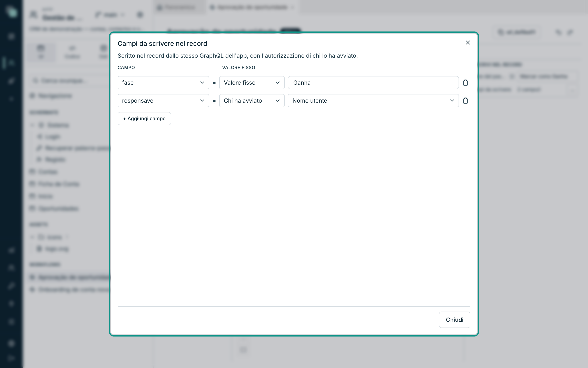588x368 pixels.
Task: Open the fase field dropdown
Action: [163, 83]
